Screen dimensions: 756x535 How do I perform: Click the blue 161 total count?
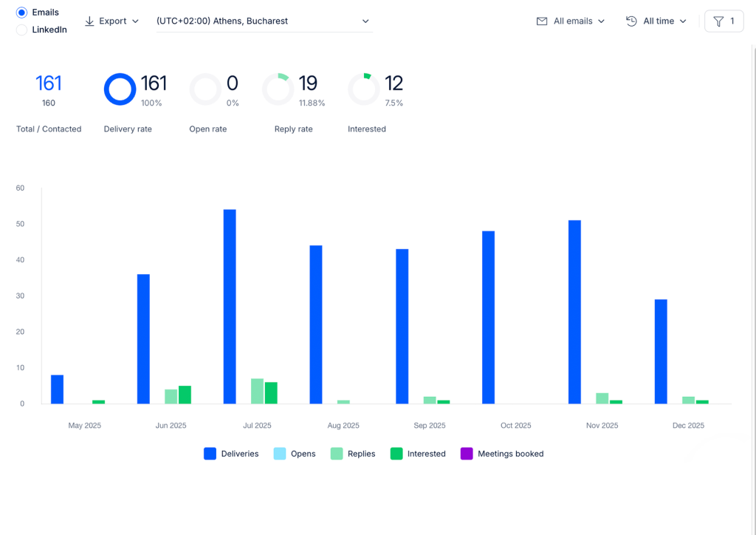(x=49, y=84)
